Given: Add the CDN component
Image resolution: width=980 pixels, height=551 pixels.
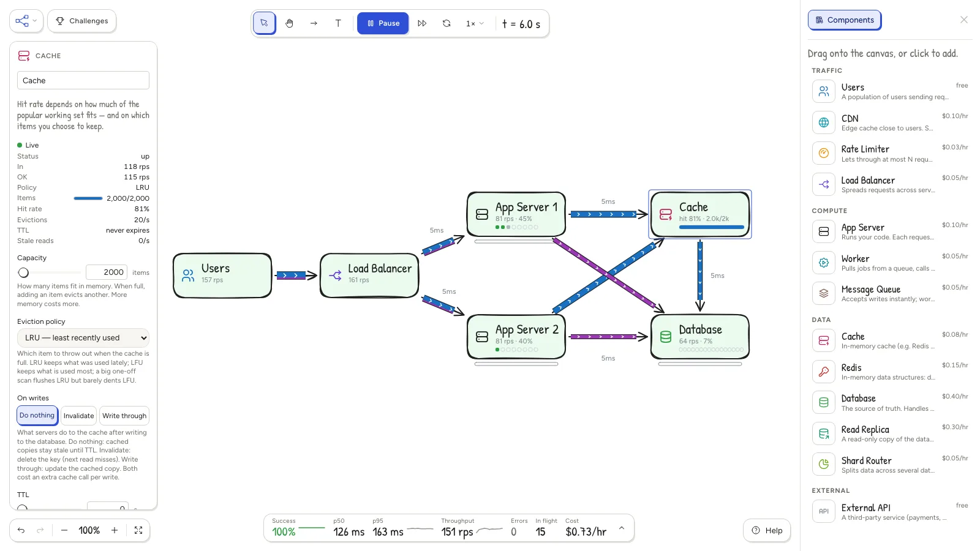Looking at the screenshot, I should [x=890, y=122].
